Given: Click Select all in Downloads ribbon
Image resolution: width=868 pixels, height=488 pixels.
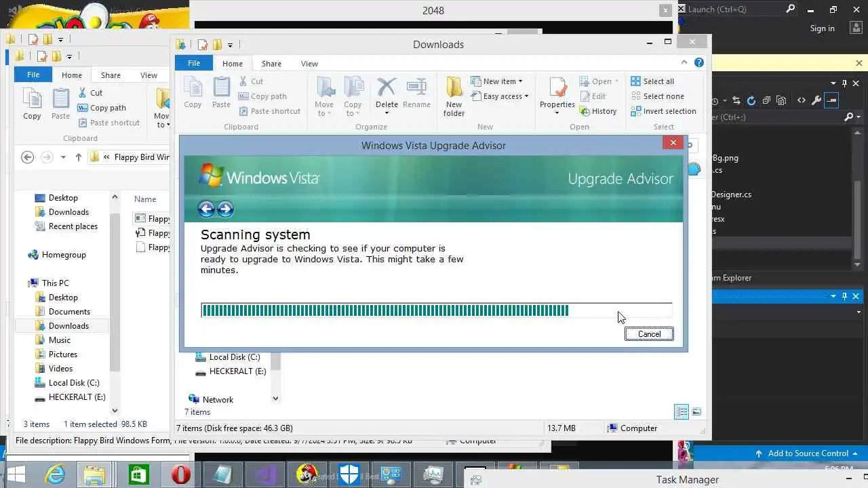Looking at the screenshot, I should [652, 81].
